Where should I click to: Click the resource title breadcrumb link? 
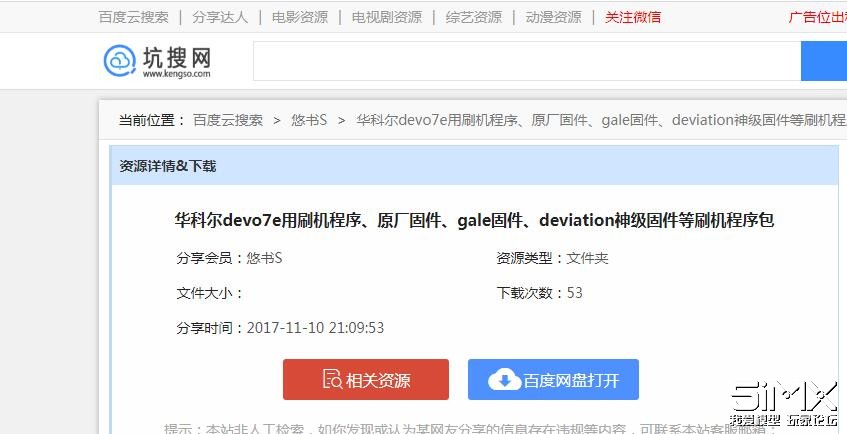pyautogui.click(x=601, y=120)
